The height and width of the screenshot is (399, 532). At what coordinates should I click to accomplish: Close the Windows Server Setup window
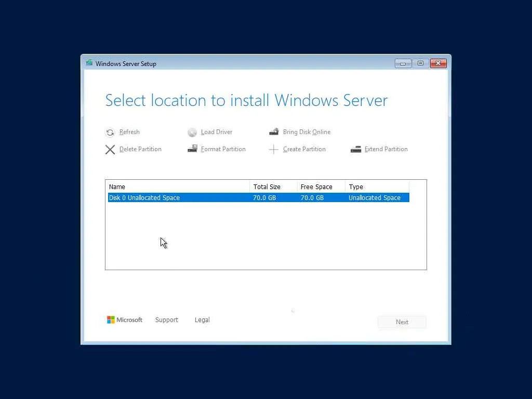(438, 63)
